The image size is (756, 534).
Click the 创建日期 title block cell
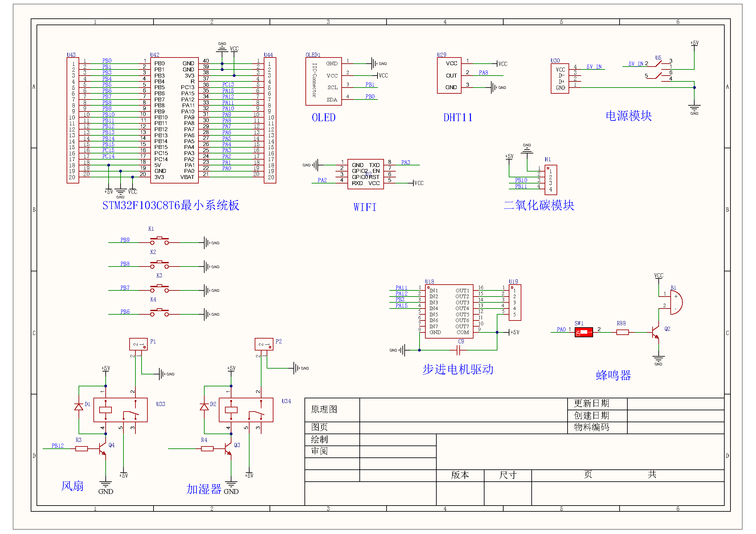[x=598, y=416]
